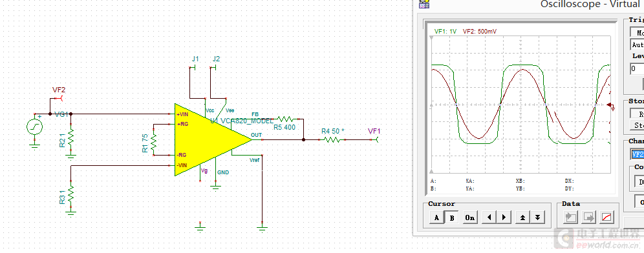The width and height of the screenshot is (644, 253).
Task: Click the Run button under Storage
Action: (637, 114)
